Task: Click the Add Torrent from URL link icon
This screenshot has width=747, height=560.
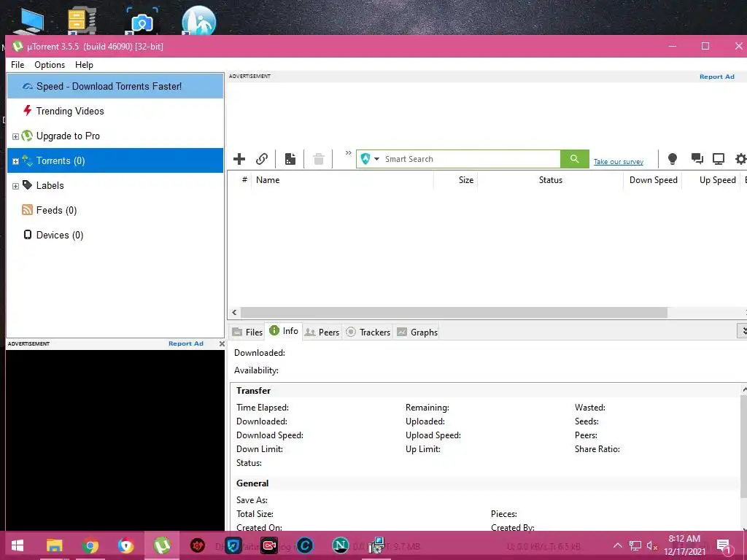Action: pos(262,159)
